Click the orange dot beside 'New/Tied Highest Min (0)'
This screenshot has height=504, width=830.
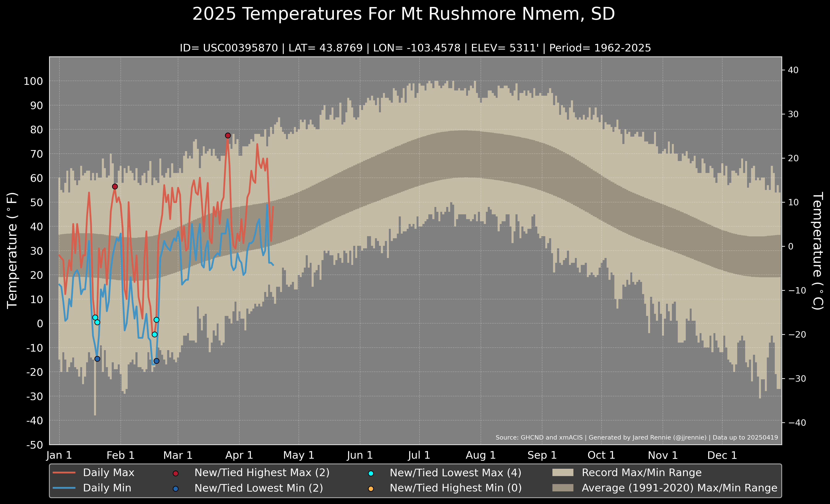pos(371,488)
